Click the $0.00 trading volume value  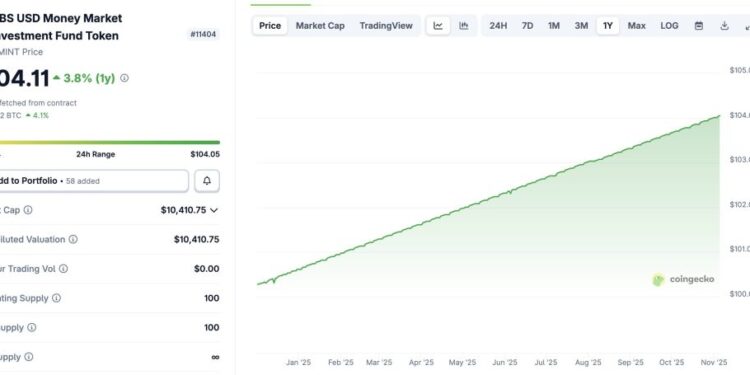coord(207,269)
